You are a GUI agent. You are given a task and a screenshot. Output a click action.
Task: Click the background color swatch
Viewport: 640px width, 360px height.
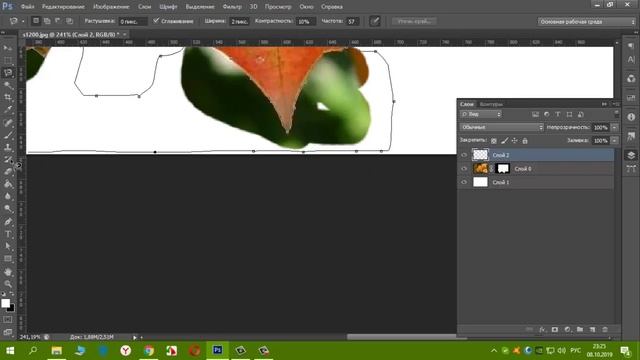point(12,309)
